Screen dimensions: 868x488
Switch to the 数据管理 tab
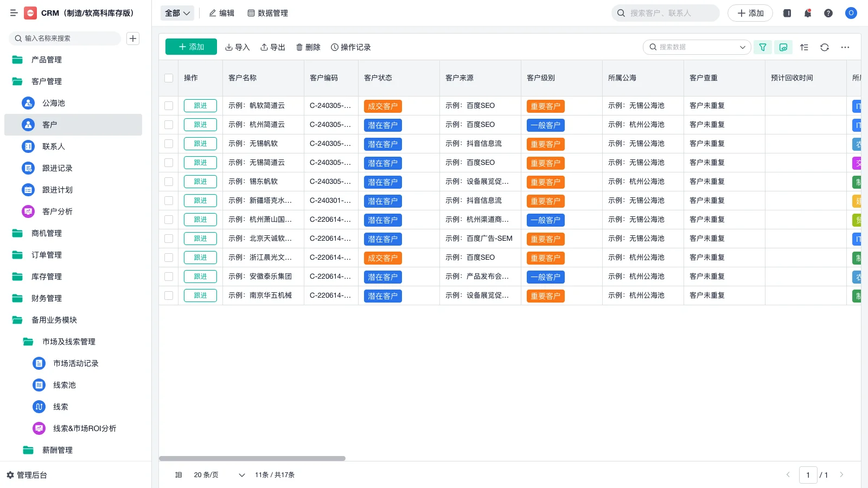pyautogui.click(x=268, y=13)
